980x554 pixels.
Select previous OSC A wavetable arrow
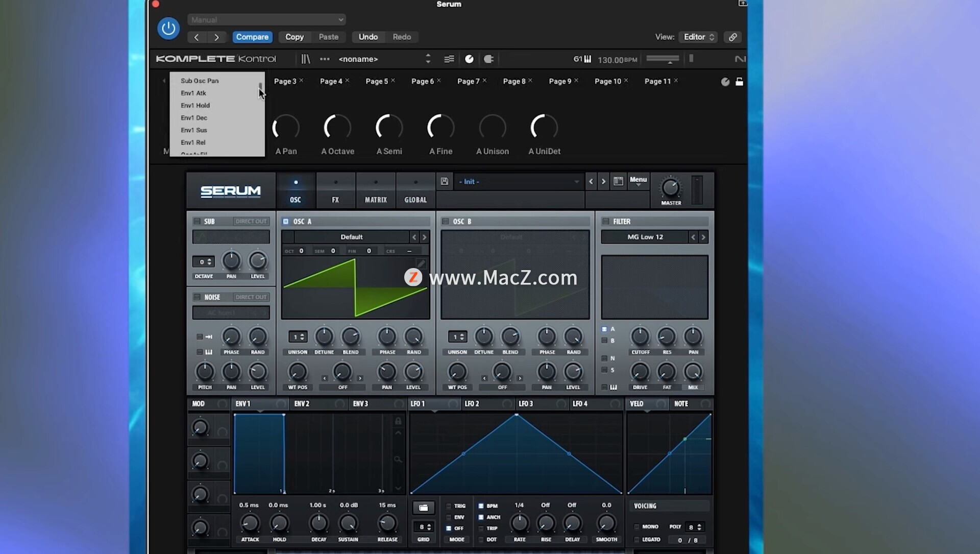(414, 237)
